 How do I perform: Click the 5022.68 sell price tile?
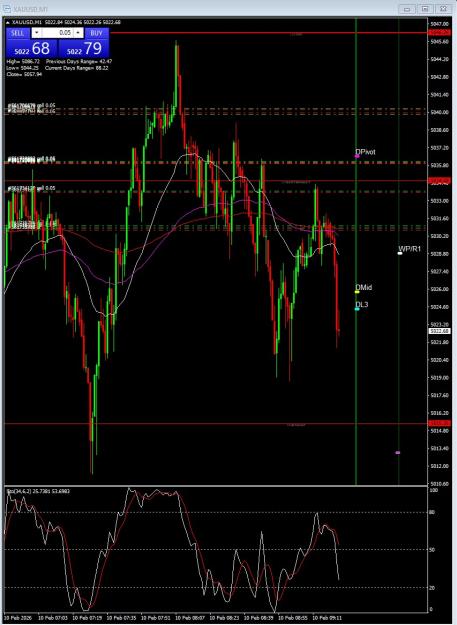pos(32,49)
